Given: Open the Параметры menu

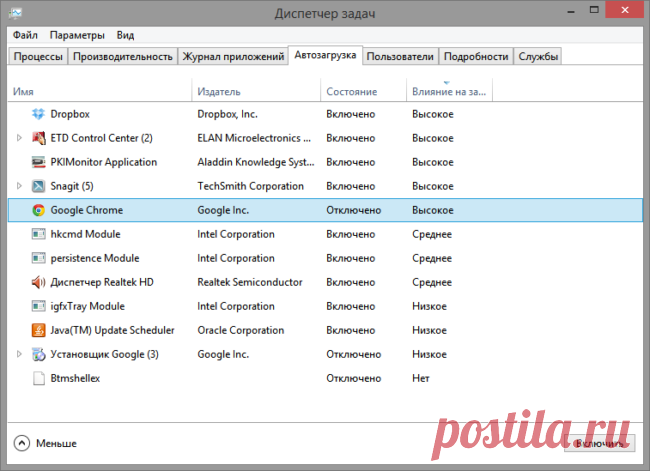Looking at the screenshot, I should click(x=77, y=35).
